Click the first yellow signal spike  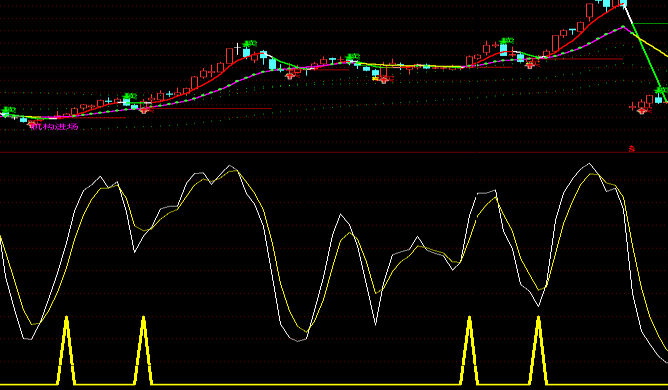click(66, 350)
